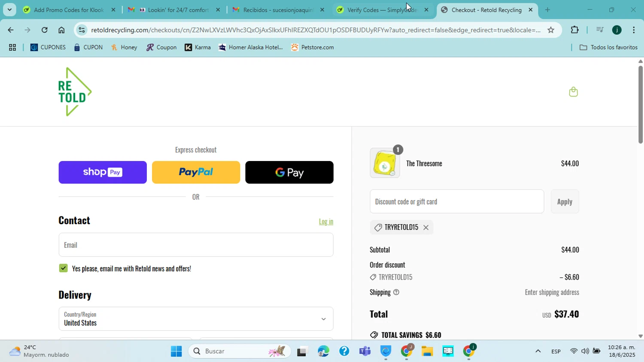644x362 pixels.
Task: Open the Wi-Fi network status icon
Action: [574, 351]
